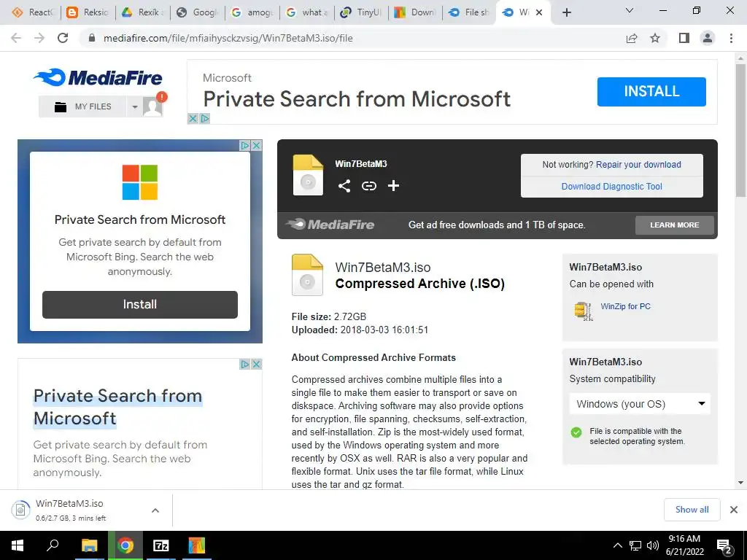Click the share page icon in address bar
The image size is (747, 560).
pyautogui.click(x=632, y=38)
